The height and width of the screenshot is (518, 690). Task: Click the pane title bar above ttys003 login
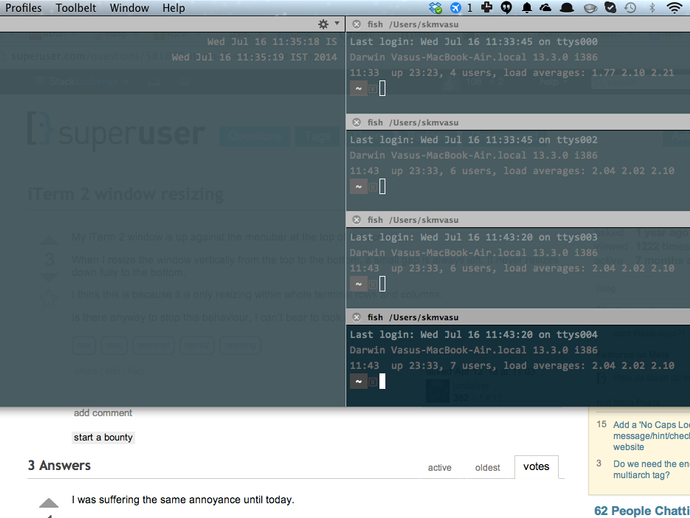[518, 220]
